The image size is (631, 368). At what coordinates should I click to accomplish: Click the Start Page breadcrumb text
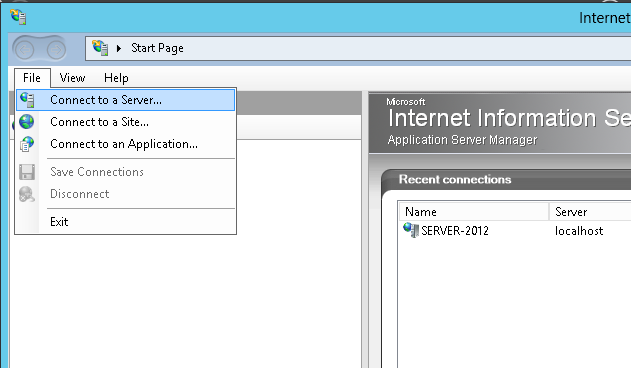pos(157,48)
